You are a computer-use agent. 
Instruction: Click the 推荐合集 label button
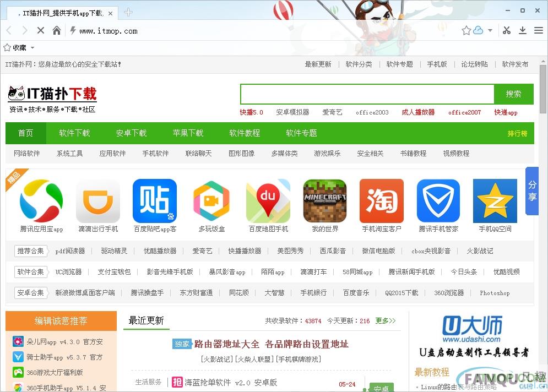tap(31, 251)
